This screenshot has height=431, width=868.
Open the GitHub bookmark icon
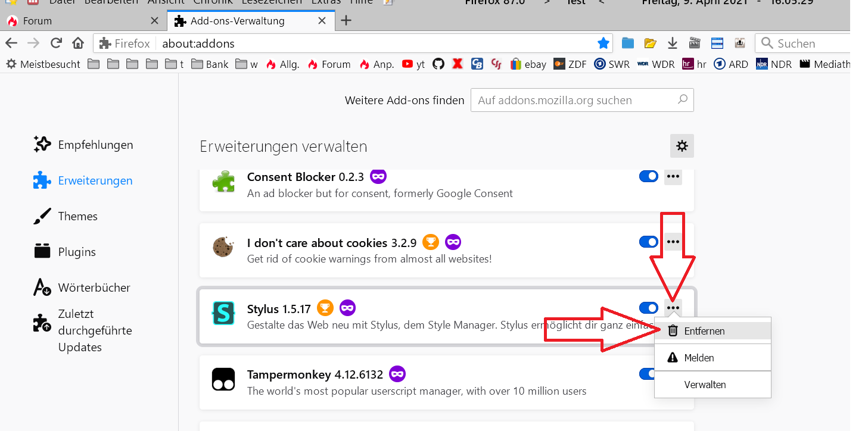click(438, 64)
